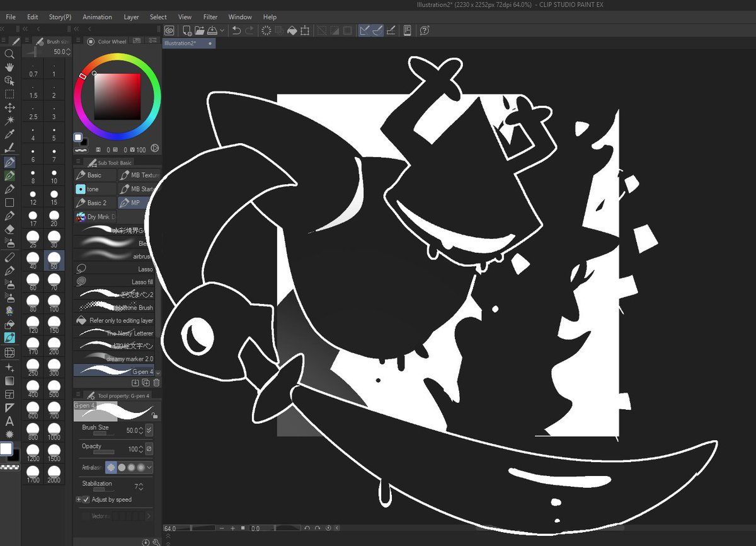Toggle brush size dynamics button
756x546 pixels.
tap(149, 430)
